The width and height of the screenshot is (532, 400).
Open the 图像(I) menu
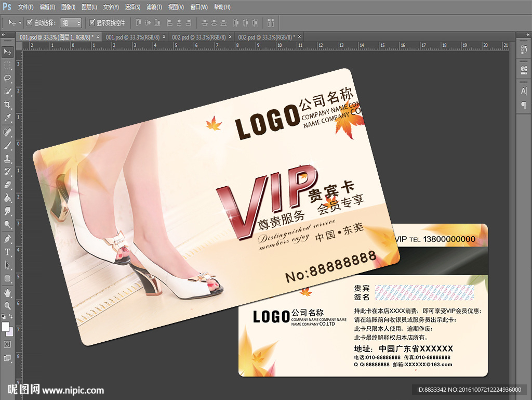(68, 7)
